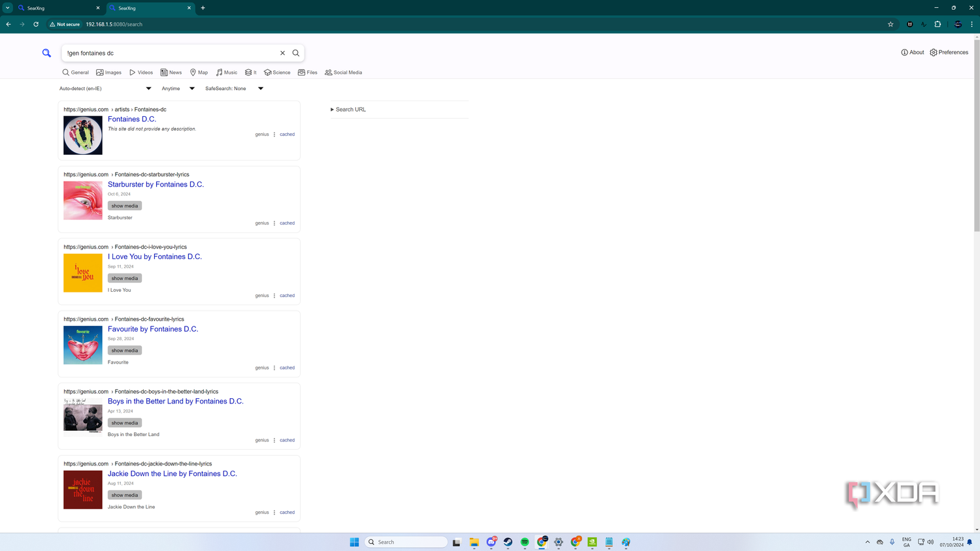Open the Task View taskbar icon
The image size is (980, 551).
pyautogui.click(x=457, y=542)
